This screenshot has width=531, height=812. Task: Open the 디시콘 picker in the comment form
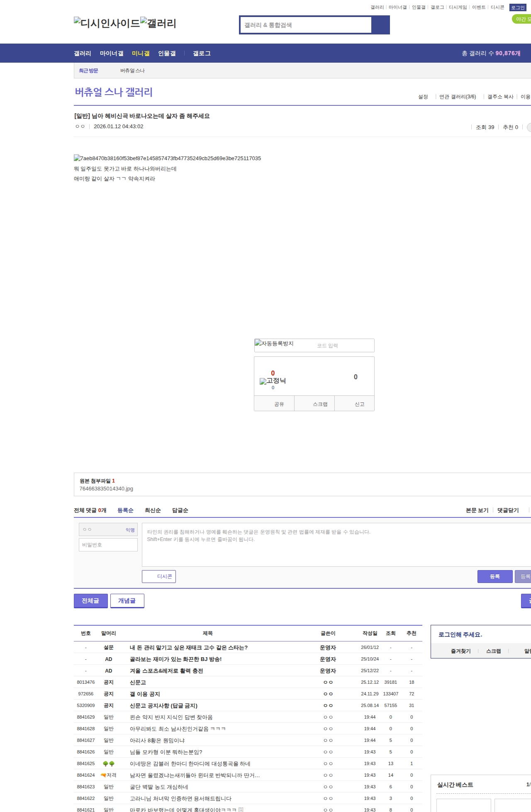click(159, 576)
